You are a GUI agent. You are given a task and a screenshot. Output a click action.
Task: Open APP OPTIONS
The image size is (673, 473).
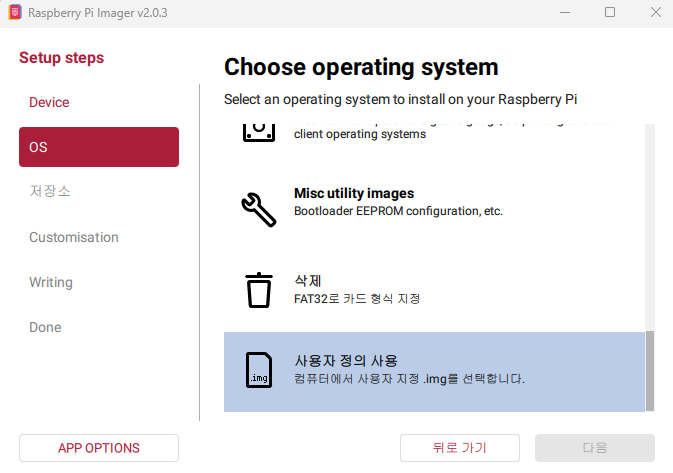99,448
